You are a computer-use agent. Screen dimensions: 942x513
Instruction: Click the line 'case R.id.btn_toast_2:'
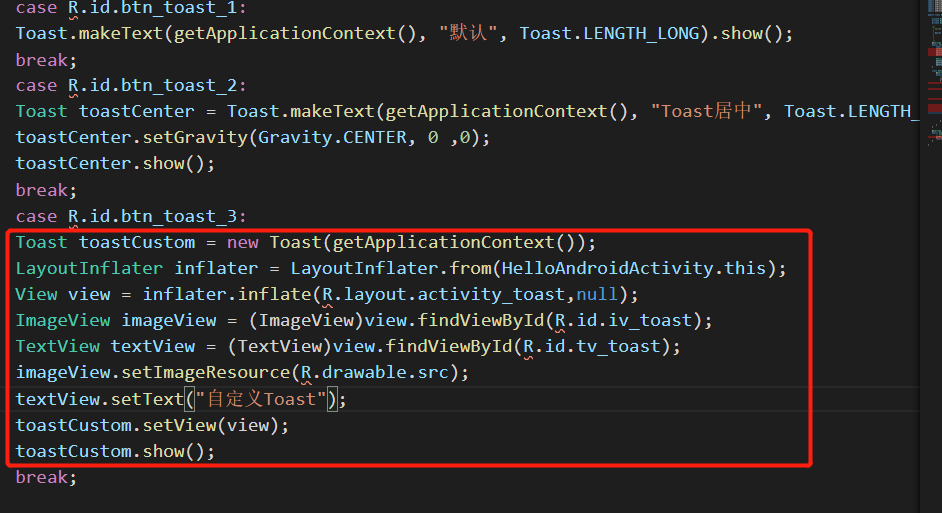click(131, 86)
